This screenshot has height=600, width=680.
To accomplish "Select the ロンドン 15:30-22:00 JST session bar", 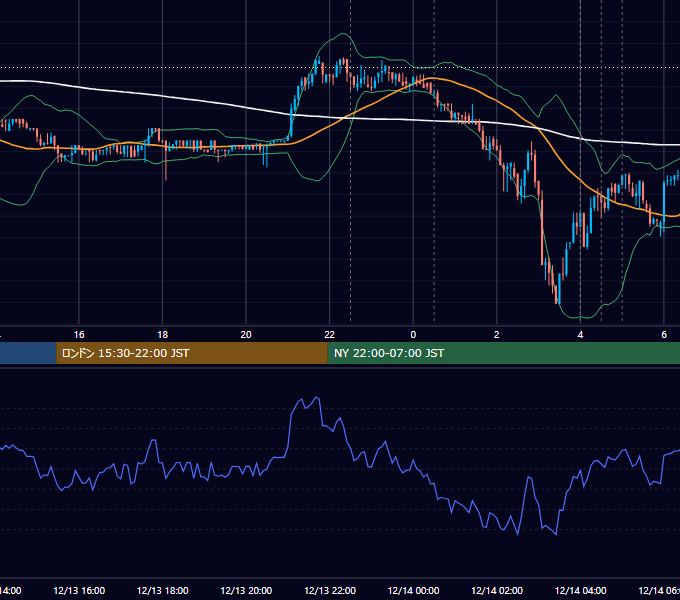I will point(192,353).
